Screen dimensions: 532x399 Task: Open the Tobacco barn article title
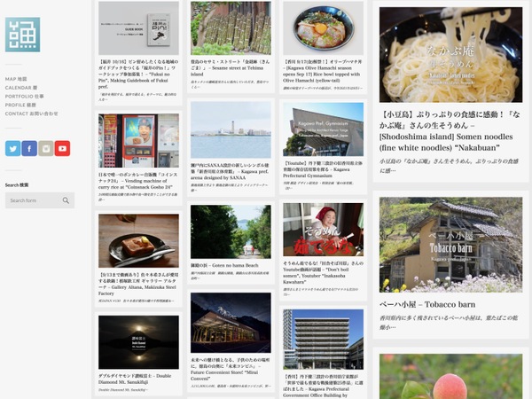click(x=427, y=304)
